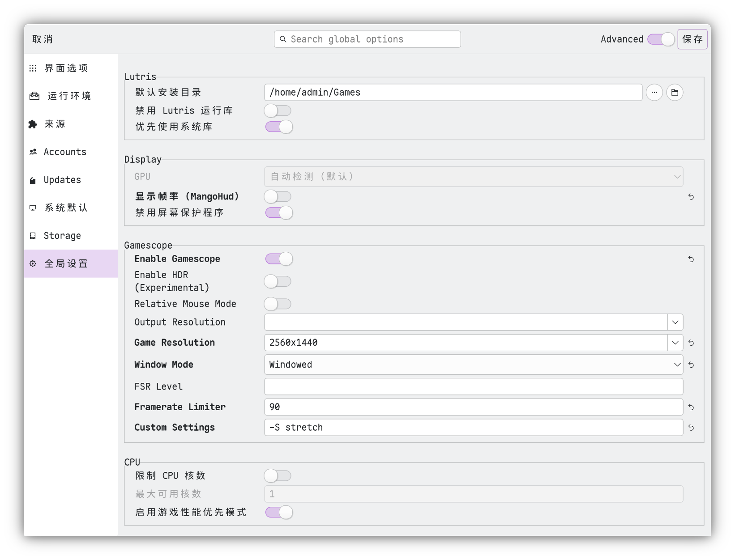Reset the Custom Settings field
The width and height of the screenshot is (735, 560).
(x=691, y=428)
